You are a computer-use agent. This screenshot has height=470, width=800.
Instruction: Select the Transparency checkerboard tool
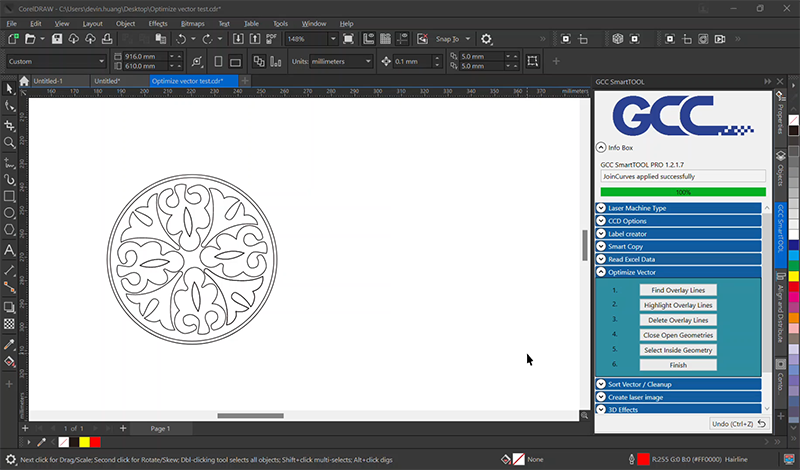(9, 324)
